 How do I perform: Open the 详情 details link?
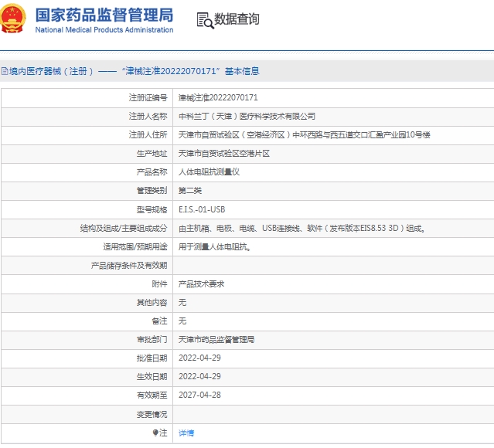186,433
